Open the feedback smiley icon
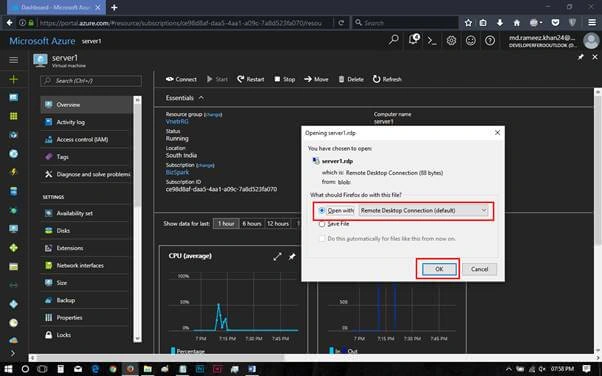This screenshot has width=602, height=376. coord(471,40)
